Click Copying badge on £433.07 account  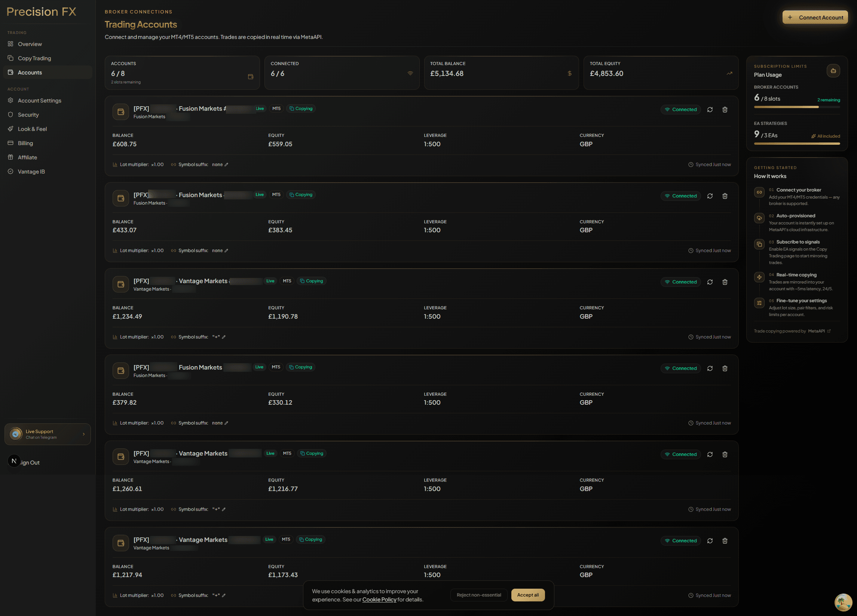pos(301,194)
